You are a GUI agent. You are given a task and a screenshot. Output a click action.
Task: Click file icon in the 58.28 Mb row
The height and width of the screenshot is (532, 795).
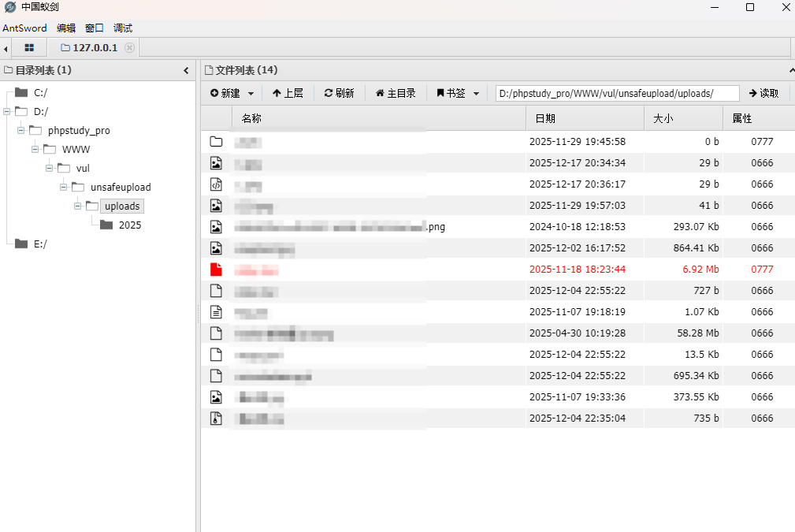coord(216,333)
